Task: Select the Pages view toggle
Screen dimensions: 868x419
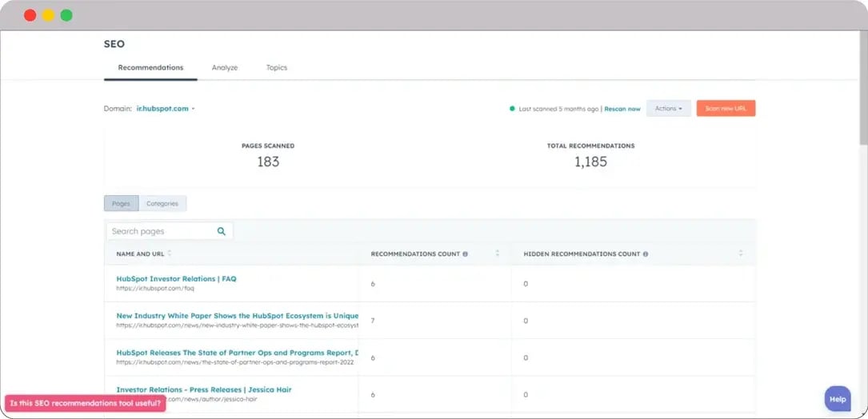Action: click(122, 204)
